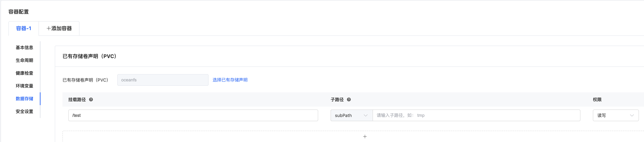Open the 基本信息 section
This screenshot has height=142, width=644.
[x=24, y=47]
